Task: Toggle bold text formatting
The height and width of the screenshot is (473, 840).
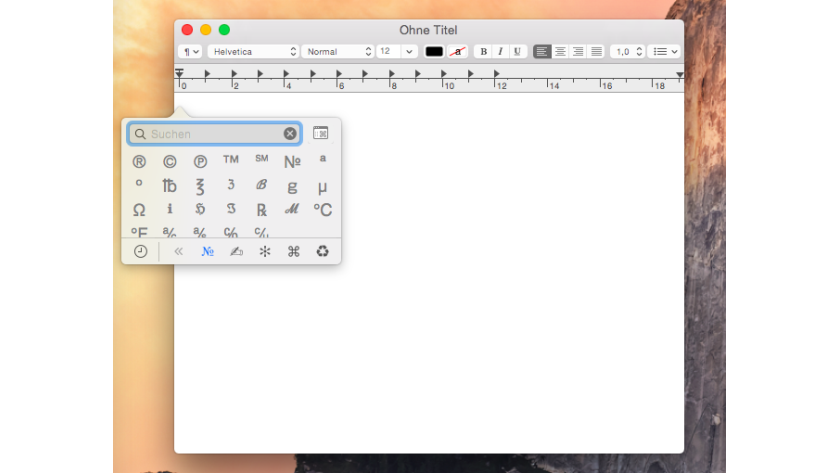Action: click(484, 52)
